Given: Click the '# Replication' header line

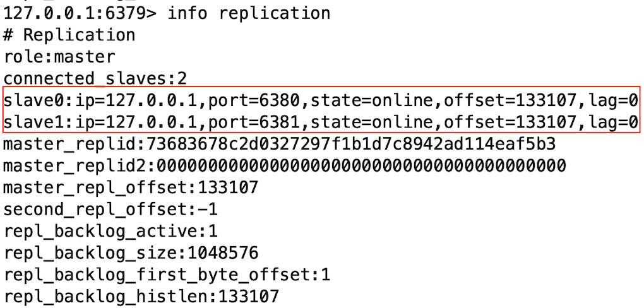Looking at the screenshot, I should 69,35.
